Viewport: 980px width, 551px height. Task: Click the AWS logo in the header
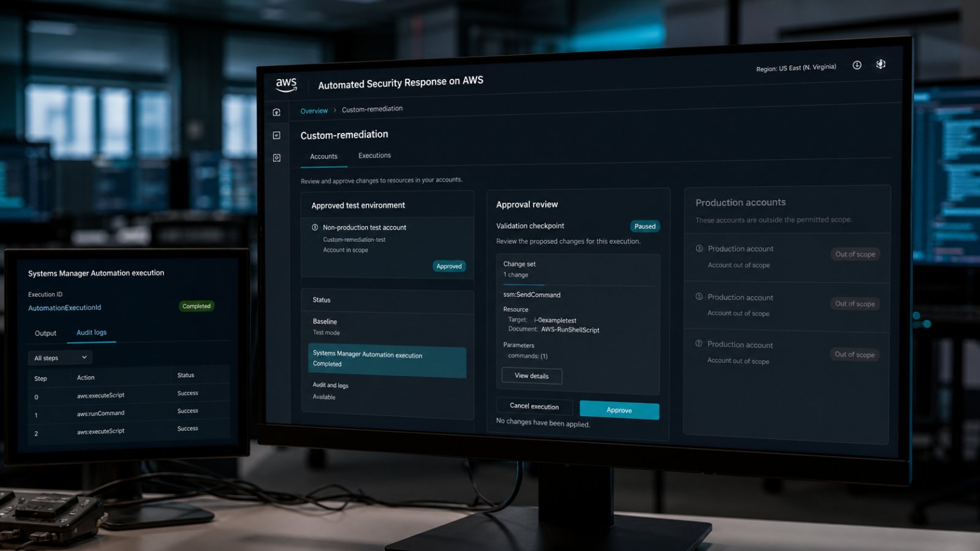click(286, 85)
